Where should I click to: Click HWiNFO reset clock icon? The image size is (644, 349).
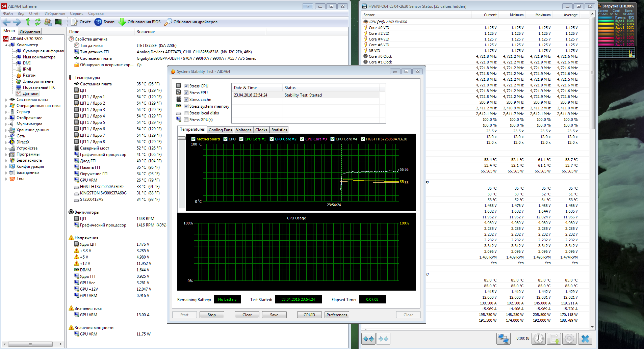point(538,339)
